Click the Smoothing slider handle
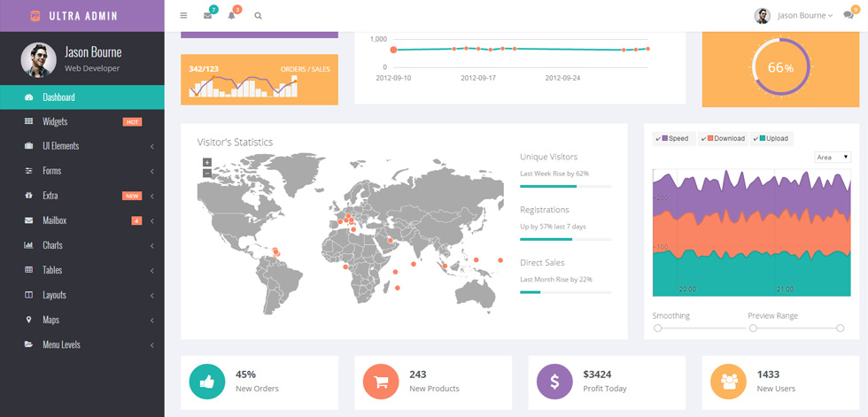Viewport: 868px width, 417px height. [657, 328]
